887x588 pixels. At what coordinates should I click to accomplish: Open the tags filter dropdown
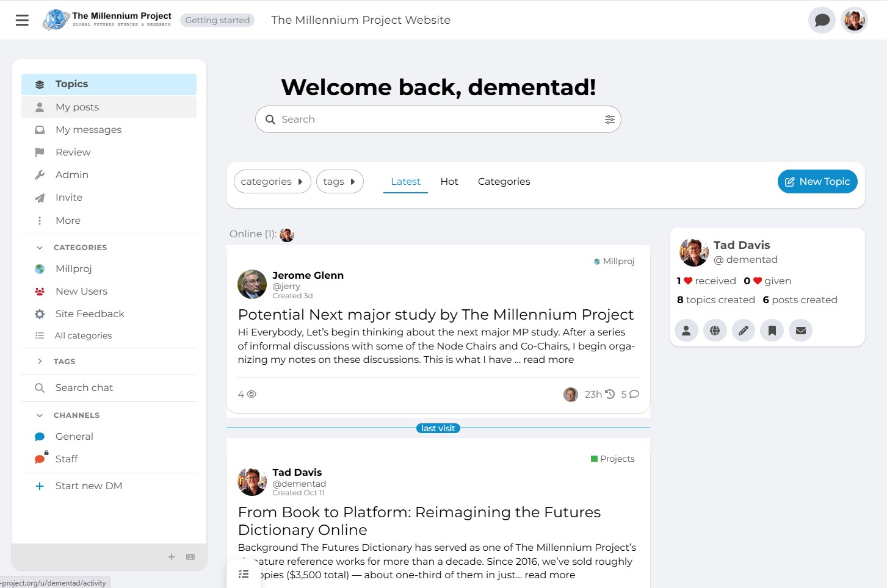(x=339, y=182)
